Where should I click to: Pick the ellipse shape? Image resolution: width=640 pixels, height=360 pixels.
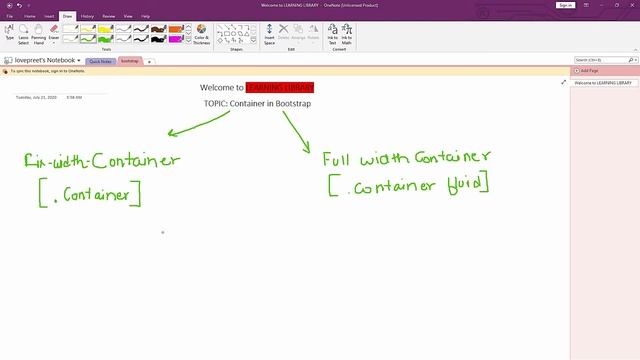pyautogui.click(x=233, y=34)
